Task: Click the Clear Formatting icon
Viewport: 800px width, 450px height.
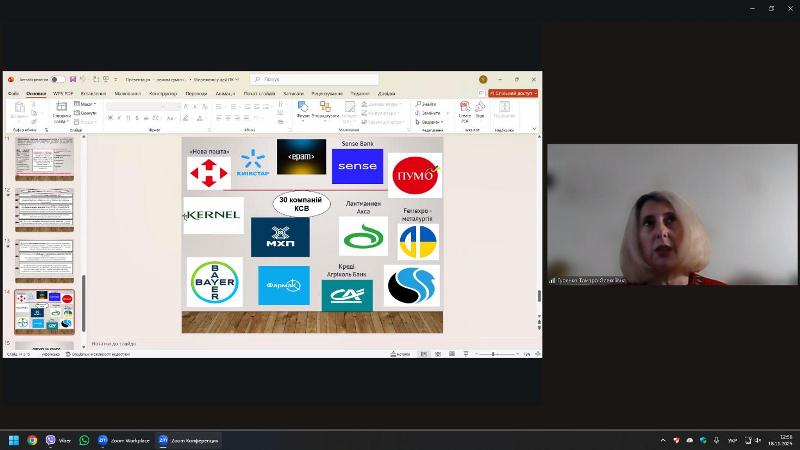Action: pos(205,106)
